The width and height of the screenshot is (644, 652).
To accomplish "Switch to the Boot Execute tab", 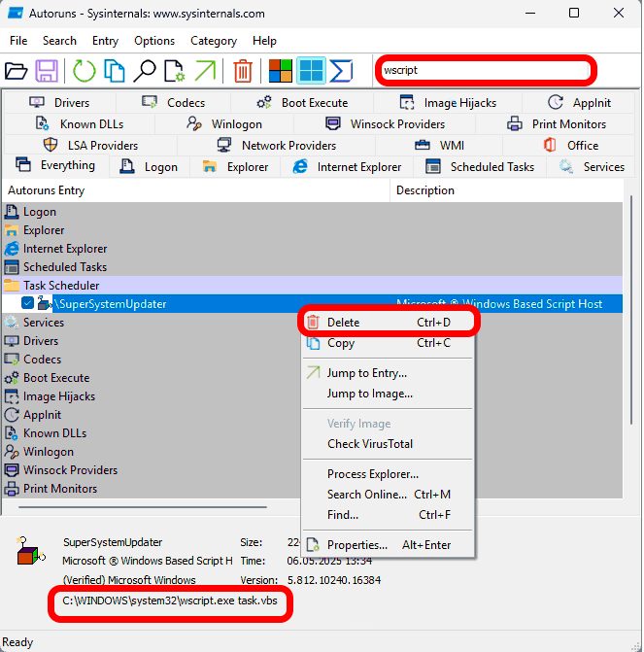I will pyautogui.click(x=302, y=103).
